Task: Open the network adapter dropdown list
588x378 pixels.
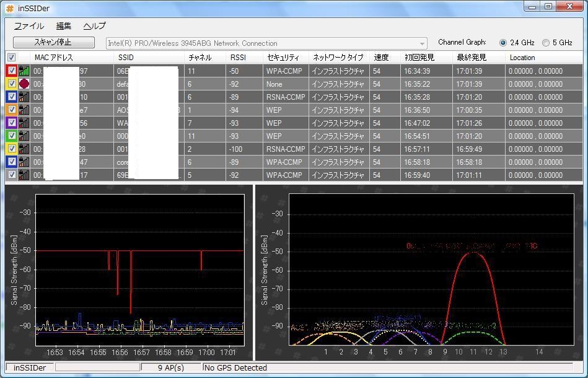Action: [423, 43]
